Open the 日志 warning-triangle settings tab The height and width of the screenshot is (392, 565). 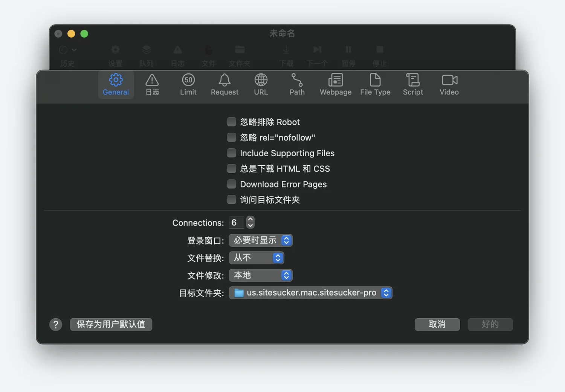click(x=152, y=85)
